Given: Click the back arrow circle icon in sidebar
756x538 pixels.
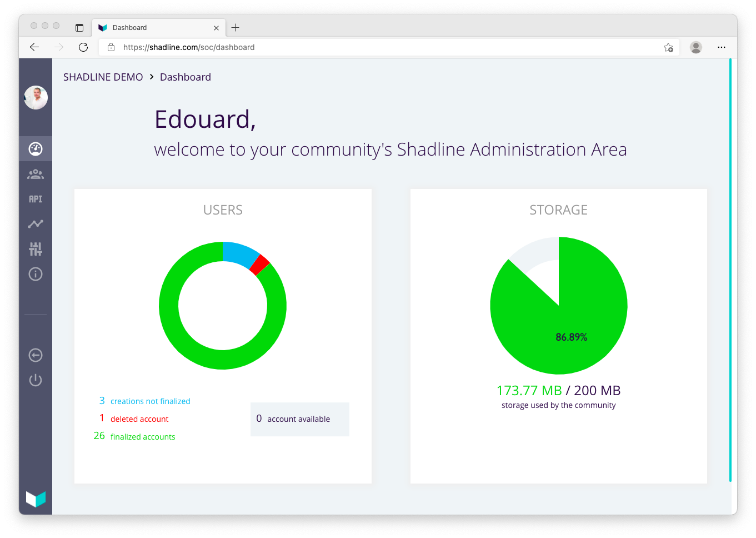Looking at the screenshot, I should click(36, 355).
